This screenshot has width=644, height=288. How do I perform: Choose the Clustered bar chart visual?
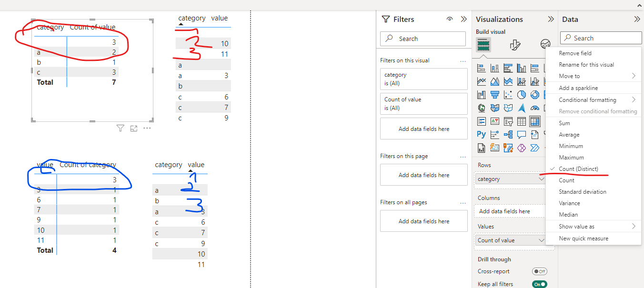[x=508, y=68]
